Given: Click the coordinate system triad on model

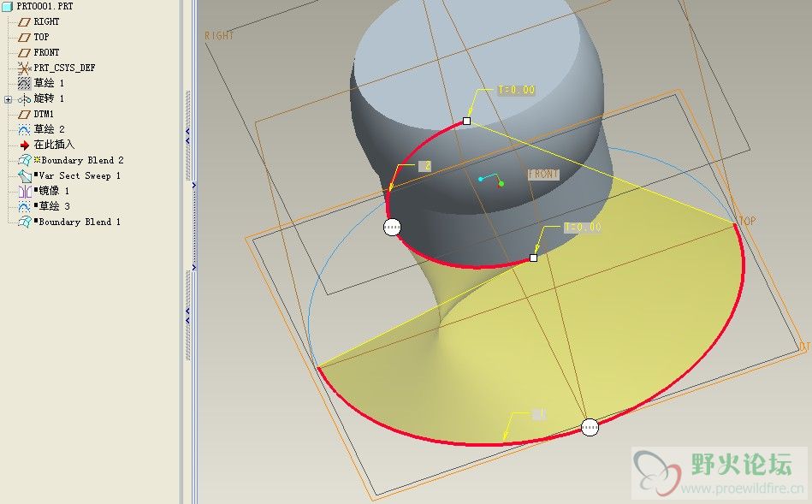Looking at the screenshot, I should point(491,180).
